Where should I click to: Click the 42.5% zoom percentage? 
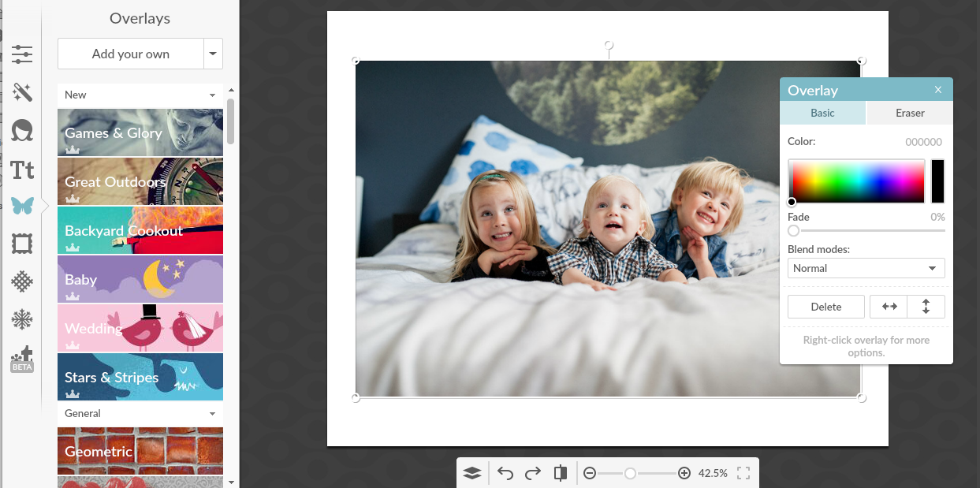tap(714, 473)
